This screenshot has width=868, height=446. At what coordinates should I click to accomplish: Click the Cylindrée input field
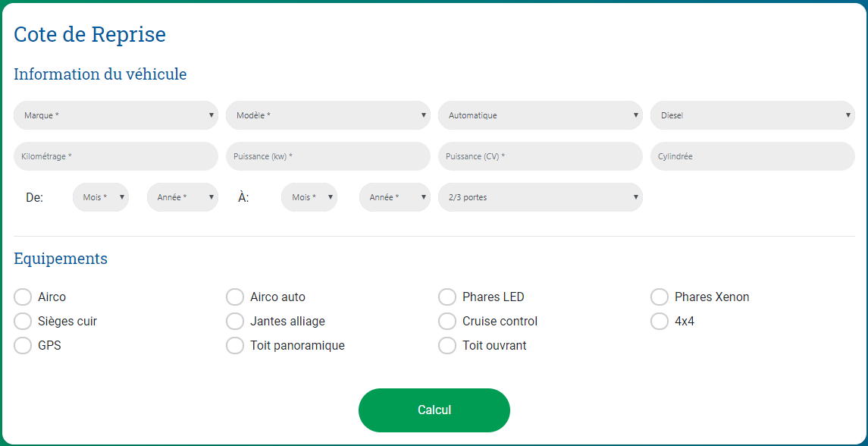click(752, 156)
